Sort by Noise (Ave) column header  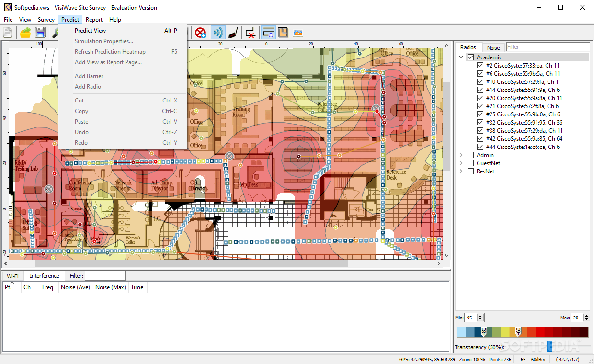(x=76, y=287)
